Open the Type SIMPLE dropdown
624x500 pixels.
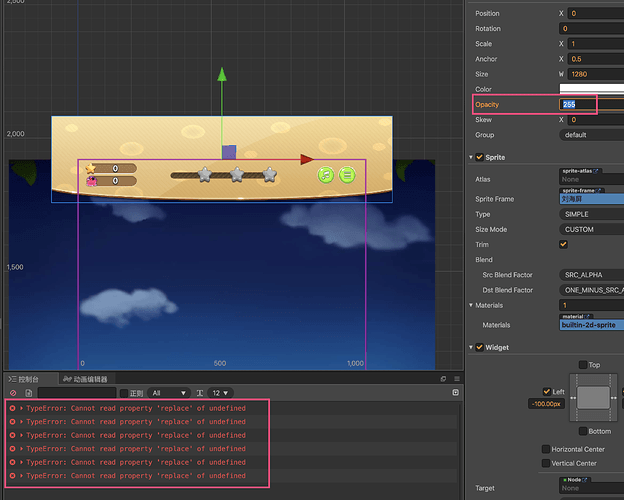pos(591,214)
